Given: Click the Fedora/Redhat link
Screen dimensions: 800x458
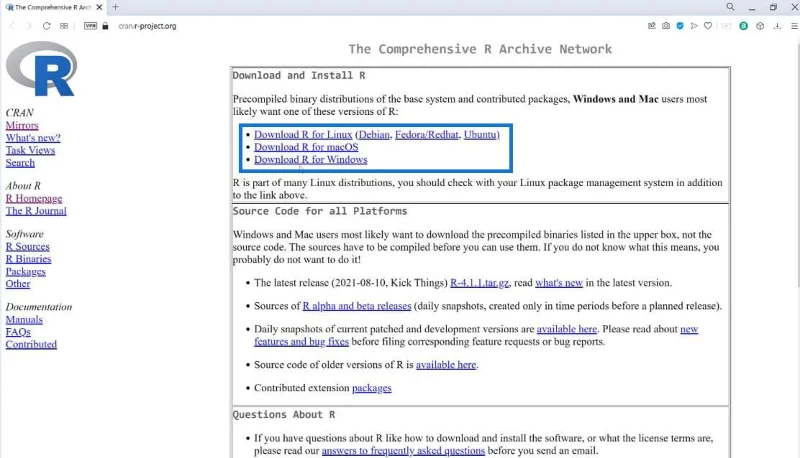Looking at the screenshot, I should click(427, 135).
